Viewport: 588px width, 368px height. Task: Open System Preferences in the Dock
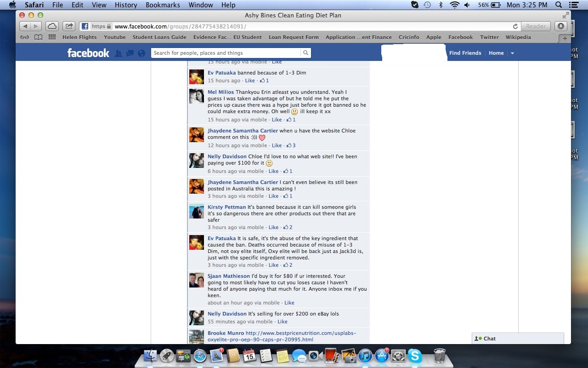[398, 355]
